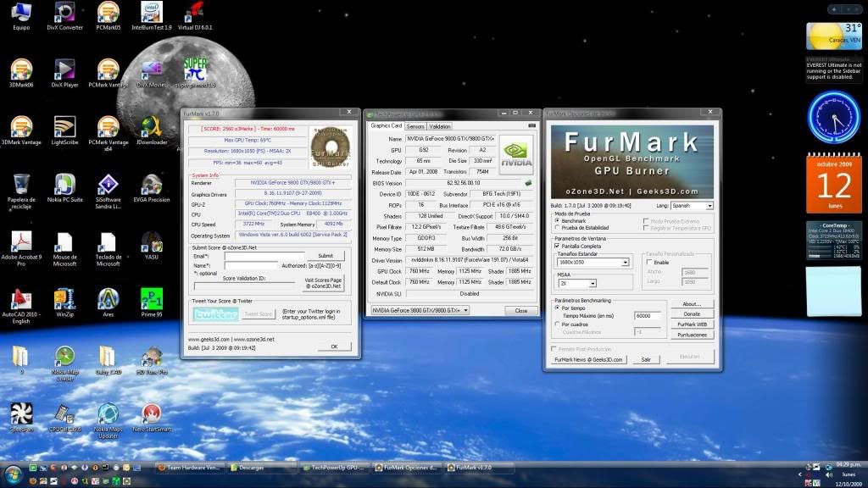Open the JDownloader desktop icon
The image size is (868, 488).
(152, 131)
